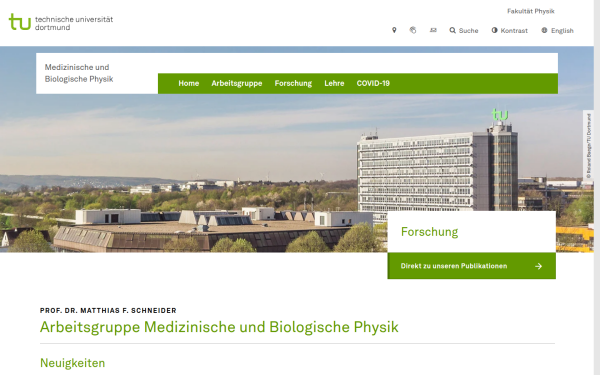Viewport: 600px width, 375px height.
Task: Open the Arbeitsgruppe menu
Action: 237,83
